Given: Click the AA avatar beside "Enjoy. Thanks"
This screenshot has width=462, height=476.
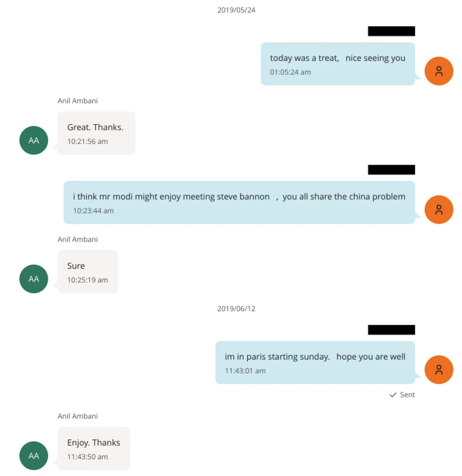Looking at the screenshot, I should coord(34,456).
